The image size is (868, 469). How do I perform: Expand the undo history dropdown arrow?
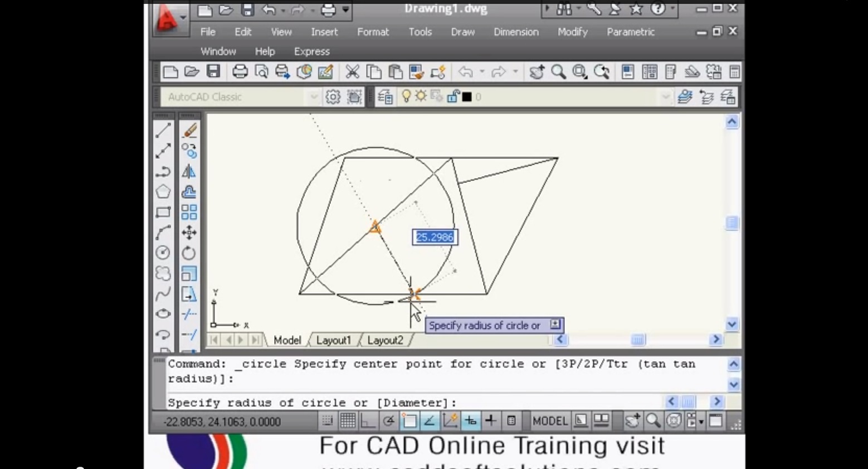coord(482,72)
